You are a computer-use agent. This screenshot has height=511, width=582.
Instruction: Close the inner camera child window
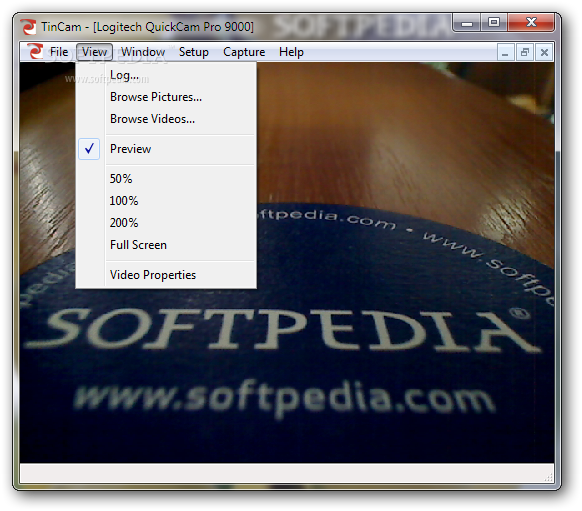[x=545, y=52]
